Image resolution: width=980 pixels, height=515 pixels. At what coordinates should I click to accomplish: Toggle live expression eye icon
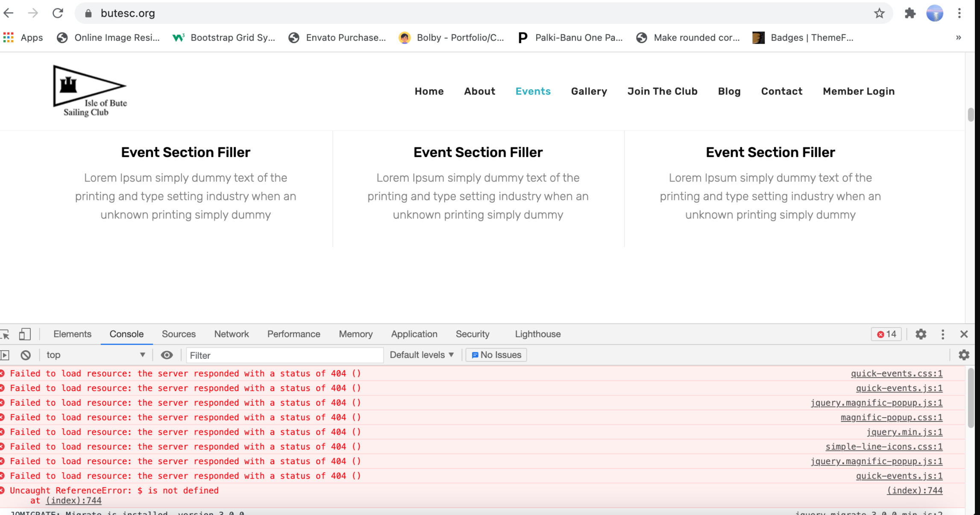(x=167, y=355)
